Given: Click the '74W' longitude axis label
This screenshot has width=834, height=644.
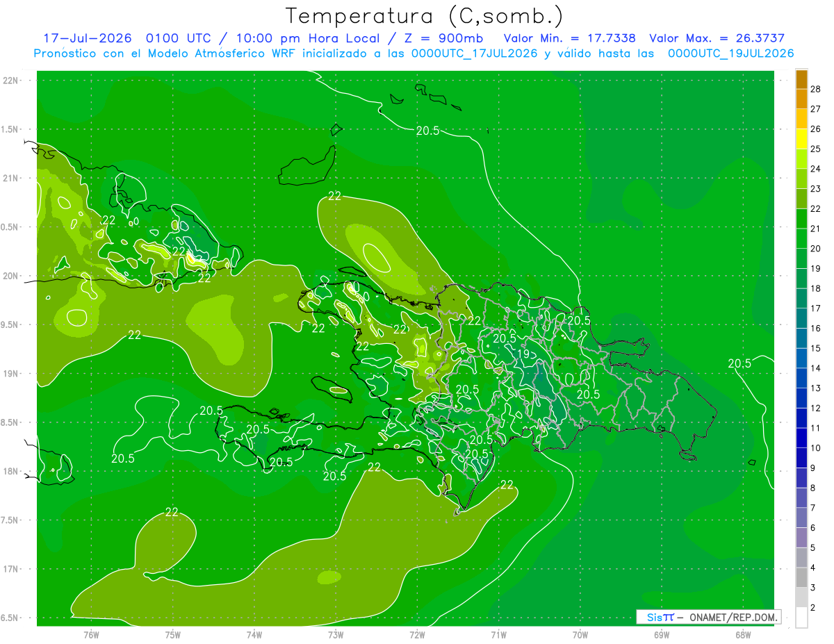Looking at the screenshot, I should [254, 634].
